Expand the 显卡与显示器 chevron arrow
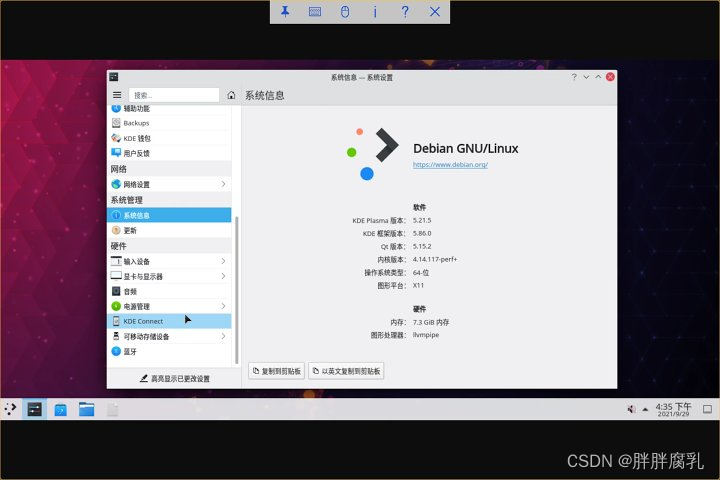 point(223,277)
